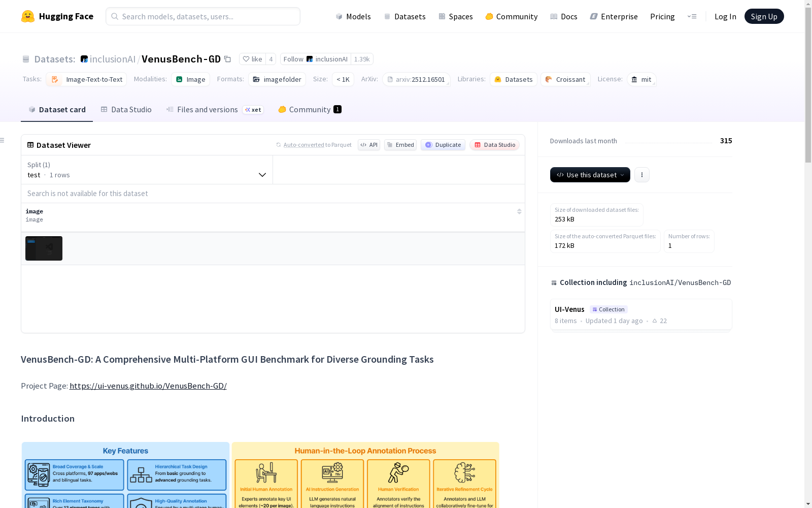Select the < 1K size tag
812x508 pixels.
point(343,79)
